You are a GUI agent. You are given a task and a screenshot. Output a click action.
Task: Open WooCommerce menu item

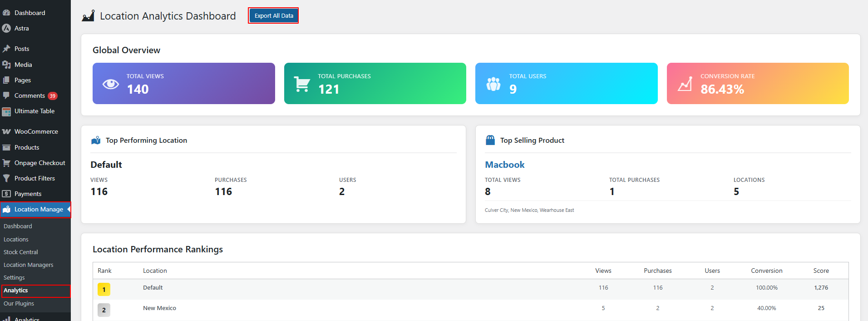[x=35, y=131]
